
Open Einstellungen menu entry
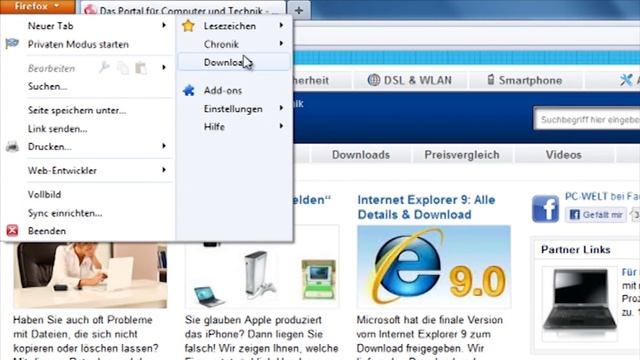[x=234, y=109]
